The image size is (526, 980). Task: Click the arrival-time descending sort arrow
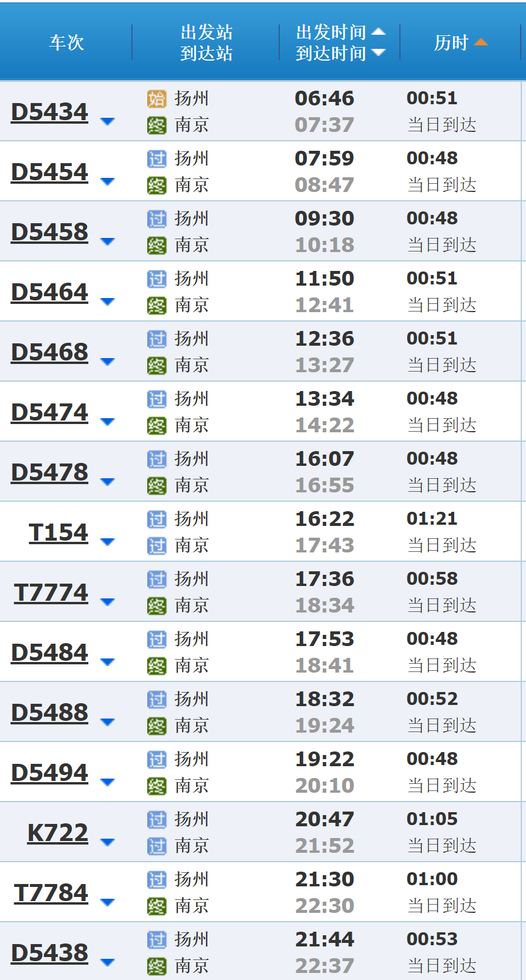pos(379,53)
